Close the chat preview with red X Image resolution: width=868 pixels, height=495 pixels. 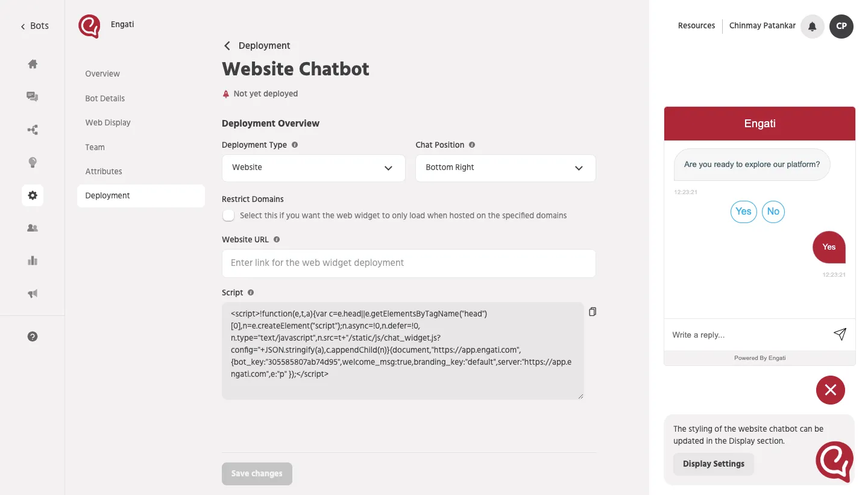[x=830, y=390]
